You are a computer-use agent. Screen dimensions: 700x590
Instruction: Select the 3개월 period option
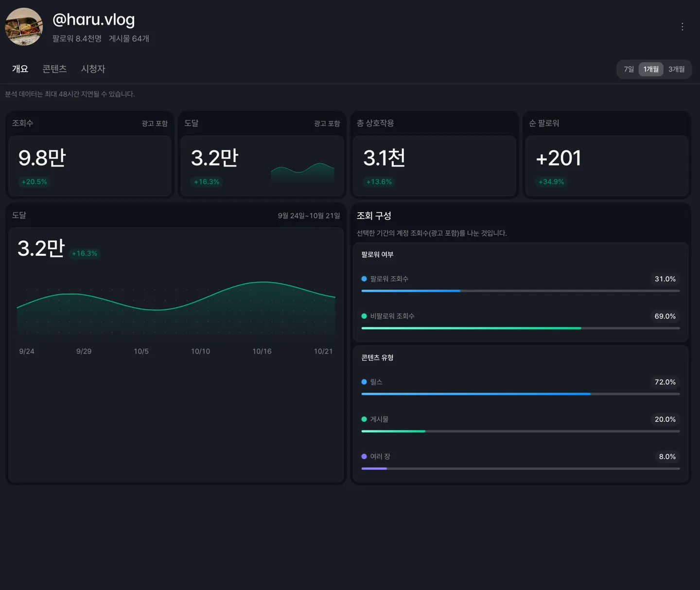coord(676,69)
